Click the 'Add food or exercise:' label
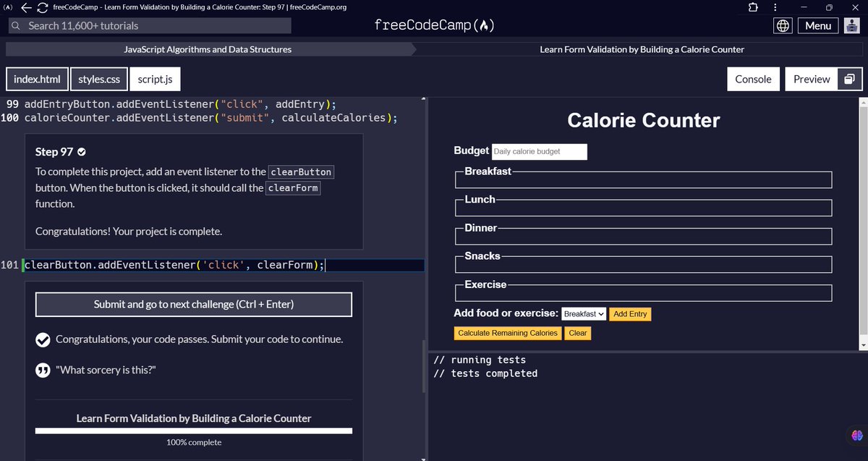 pos(506,313)
